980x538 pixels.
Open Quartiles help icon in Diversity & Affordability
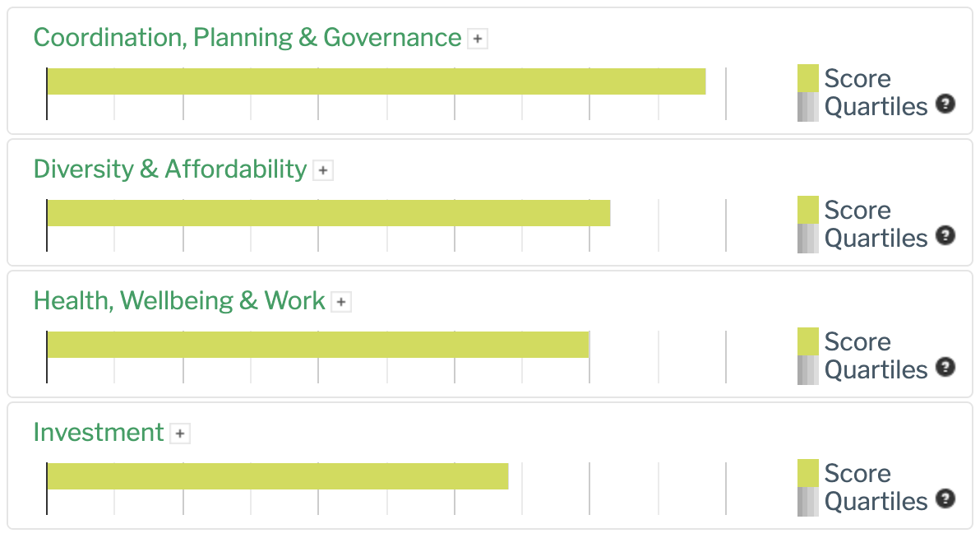click(945, 235)
